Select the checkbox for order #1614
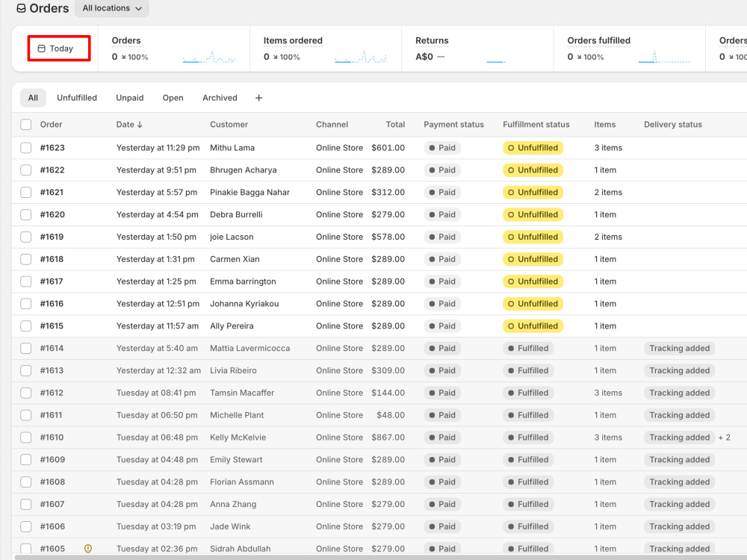The width and height of the screenshot is (747, 560). click(26, 348)
